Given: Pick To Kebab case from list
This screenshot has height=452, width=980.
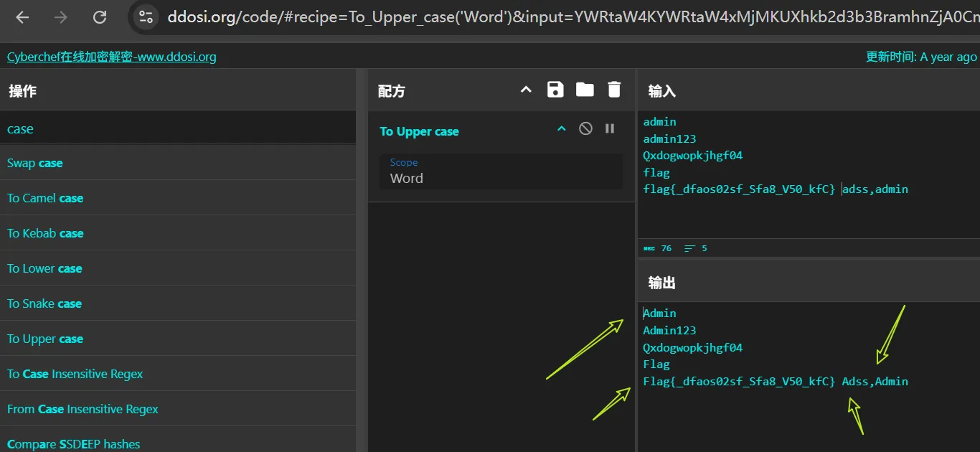Looking at the screenshot, I should (x=45, y=233).
